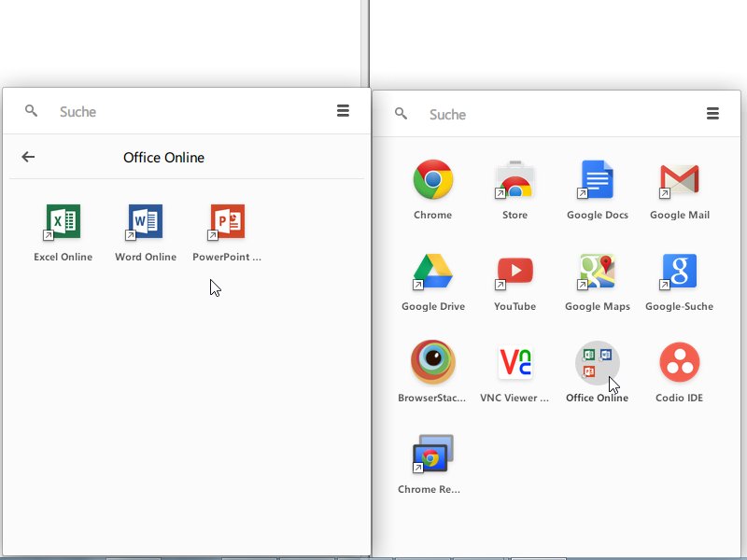Open the Chrome Web Store app
747x560 pixels.
click(x=515, y=179)
